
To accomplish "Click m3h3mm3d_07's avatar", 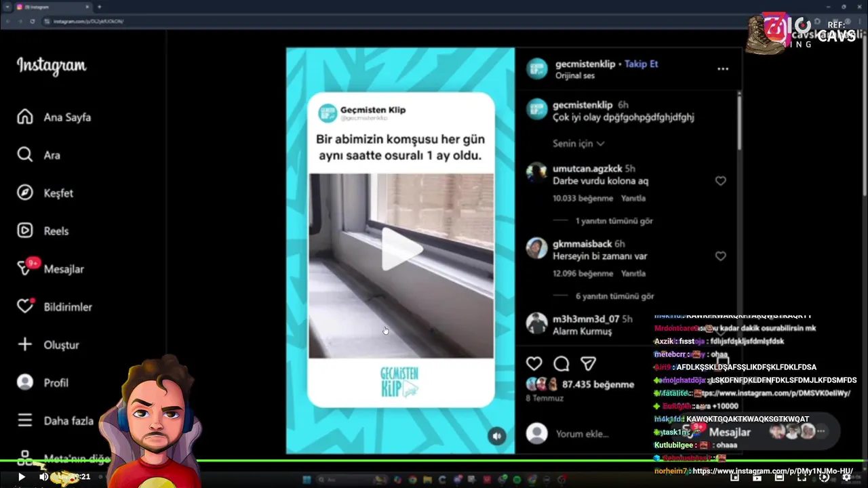I will (x=537, y=323).
